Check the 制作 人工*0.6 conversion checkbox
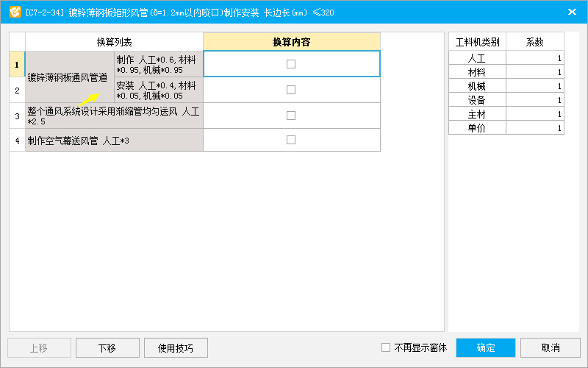The image size is (588, 368). point(291,64)
